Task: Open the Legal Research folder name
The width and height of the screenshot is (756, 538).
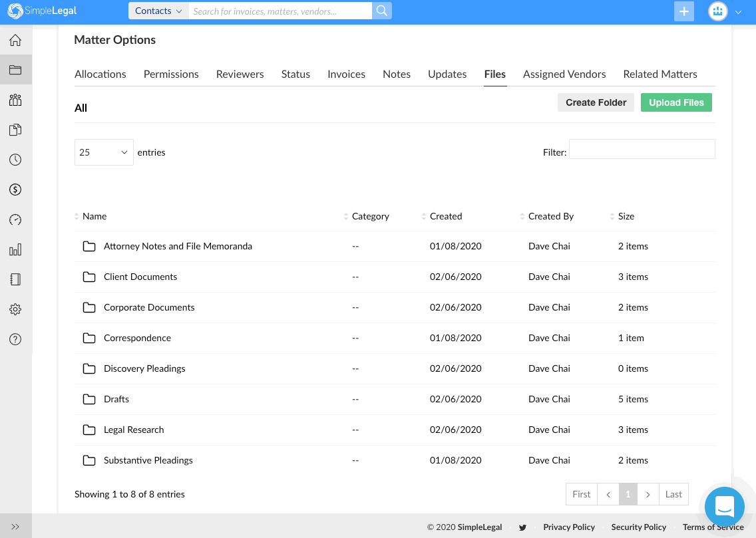Action: coord(134,430)
